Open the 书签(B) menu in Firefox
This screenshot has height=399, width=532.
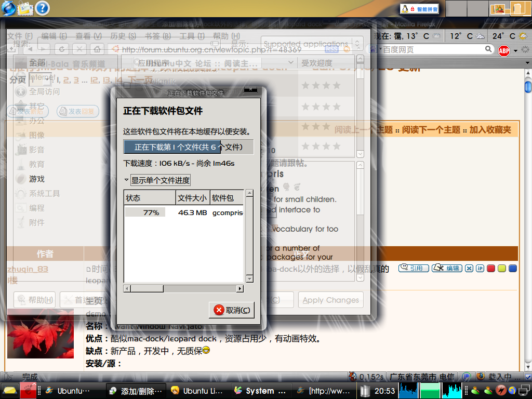[x=157, y=36]
